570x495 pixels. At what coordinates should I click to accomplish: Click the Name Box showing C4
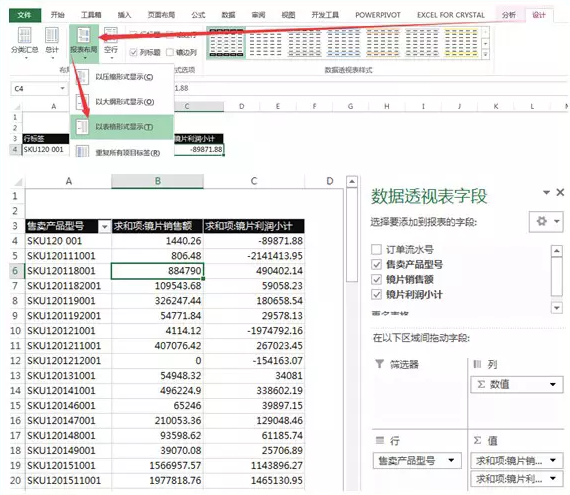39,89
